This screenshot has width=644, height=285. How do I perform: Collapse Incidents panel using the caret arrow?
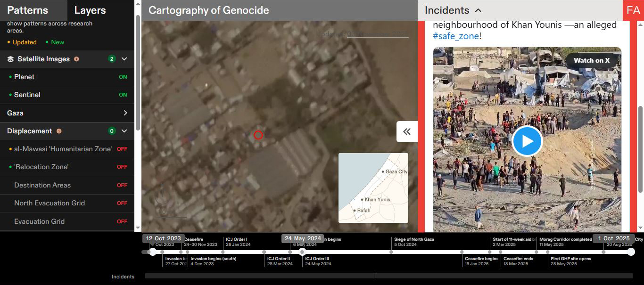coord(479,10)
